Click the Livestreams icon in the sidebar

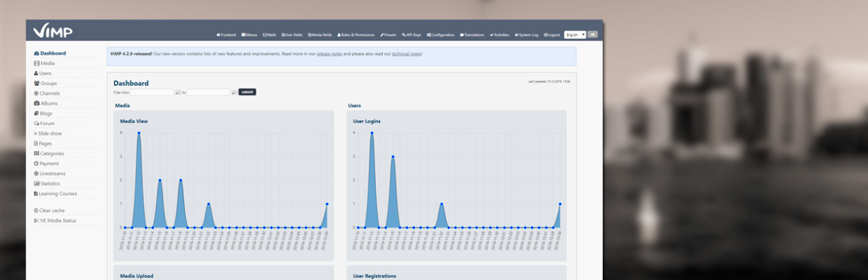[36, 174]
